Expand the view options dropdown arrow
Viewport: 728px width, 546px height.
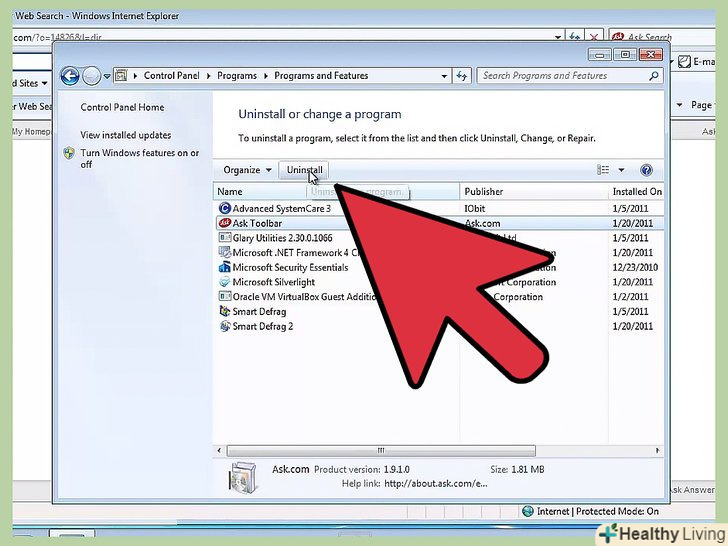pos(621,170)
